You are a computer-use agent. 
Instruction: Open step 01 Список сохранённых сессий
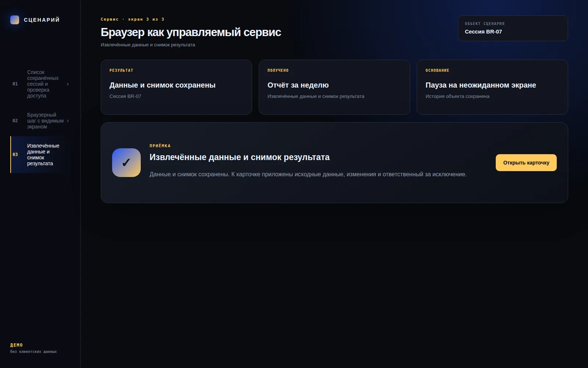click(40, 84)
